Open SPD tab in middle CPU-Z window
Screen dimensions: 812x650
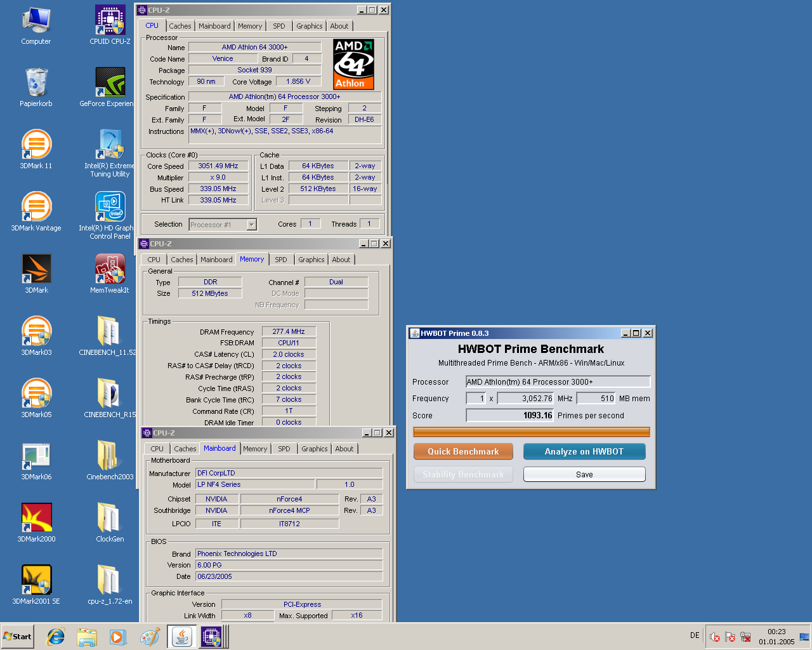(281, 260)
